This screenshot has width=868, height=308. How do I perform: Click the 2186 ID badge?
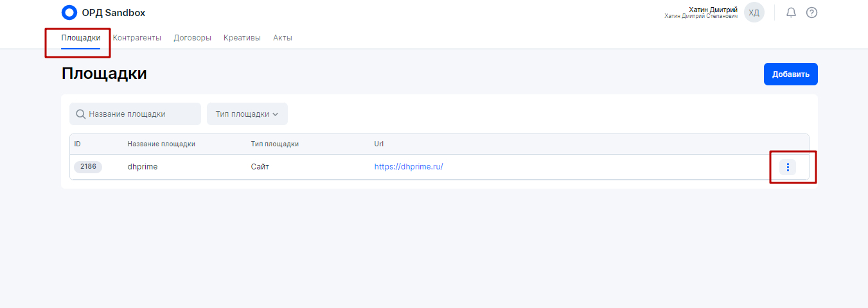[x=88, y=167]
